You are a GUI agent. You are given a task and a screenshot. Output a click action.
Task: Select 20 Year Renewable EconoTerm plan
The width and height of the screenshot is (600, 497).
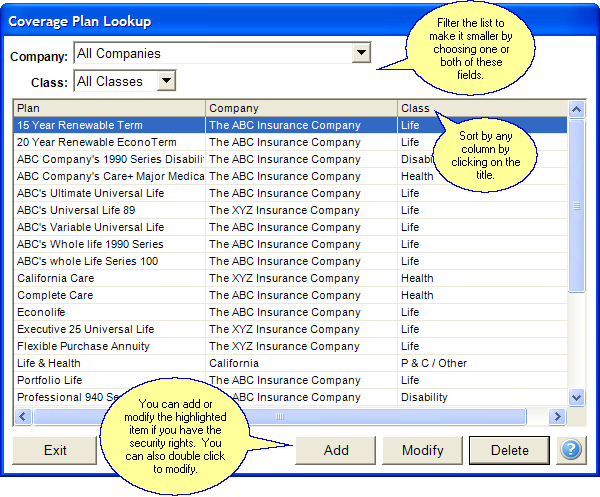(x=97, y=142)
